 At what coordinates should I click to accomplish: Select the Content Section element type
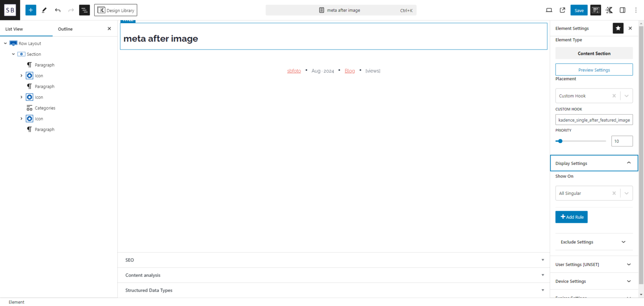[x=594, y=53]
